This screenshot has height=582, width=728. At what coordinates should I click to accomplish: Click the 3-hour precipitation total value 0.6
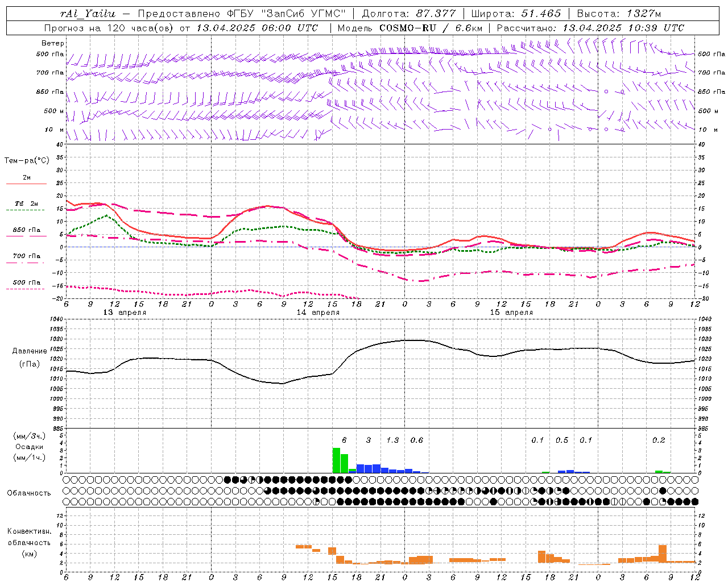click(417, 440)
